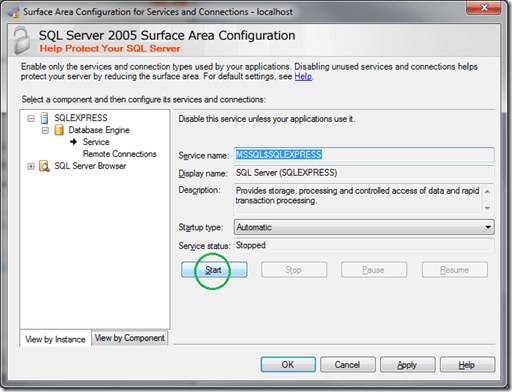Click the Service name field
This screenshot has width=512, height=392.
[x=364, y=155]
